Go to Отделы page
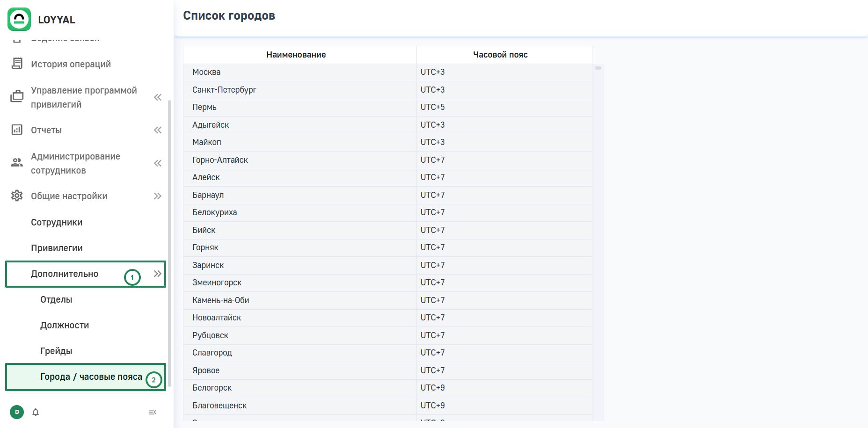The height and width of the screenshot is (428, 868). pyautogui.click(x=56, y=299)
